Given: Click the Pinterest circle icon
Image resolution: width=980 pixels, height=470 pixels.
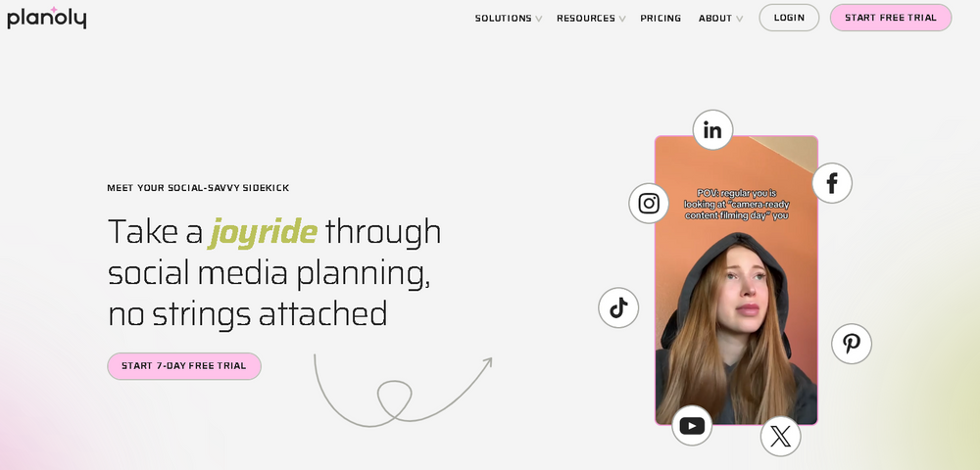Looking at the screenshot, I should pyautogui.click(x=852, y=344).
